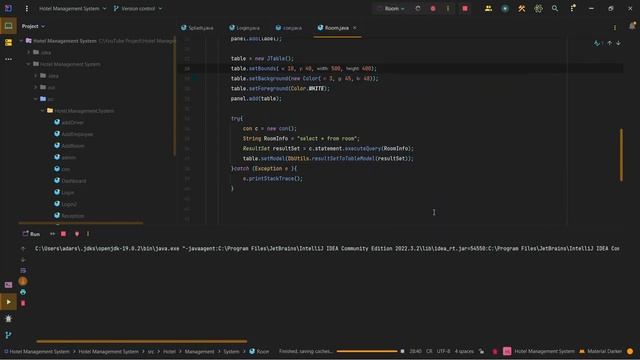This screenshot has width=640, height=360.
Task: Open Search Everywhere magnifier icon
Action: (555, 9)
